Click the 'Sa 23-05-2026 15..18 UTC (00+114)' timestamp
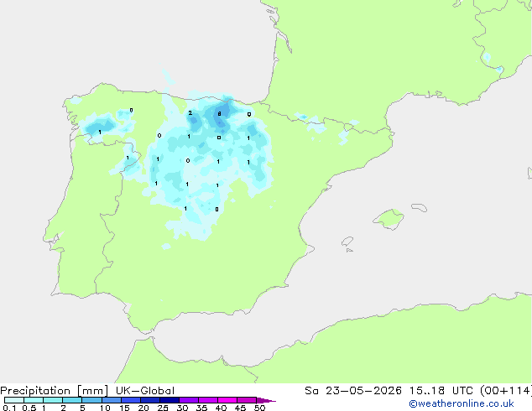 (x=418, y=391)
